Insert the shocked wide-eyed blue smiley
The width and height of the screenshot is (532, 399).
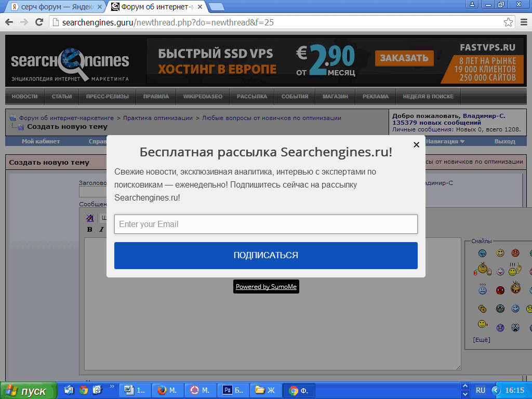[515, 327]
